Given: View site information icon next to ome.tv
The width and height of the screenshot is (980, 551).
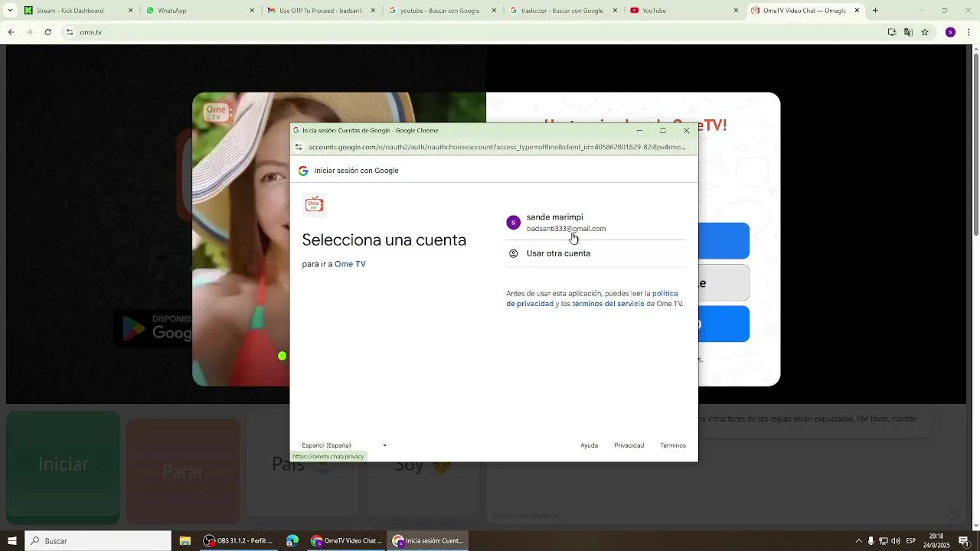Looking at the screenshot, I should point(70,32).
